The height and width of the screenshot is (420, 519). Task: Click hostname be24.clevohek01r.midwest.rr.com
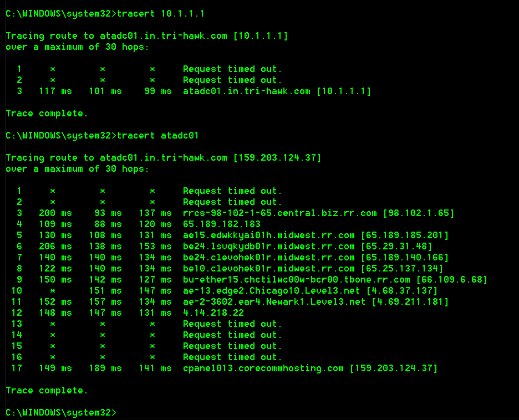coord(269,257)
